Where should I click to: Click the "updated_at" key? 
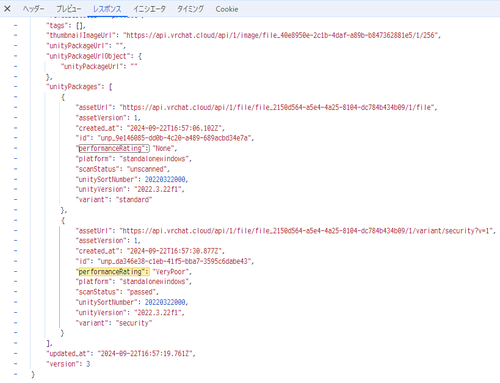[68, 354]
